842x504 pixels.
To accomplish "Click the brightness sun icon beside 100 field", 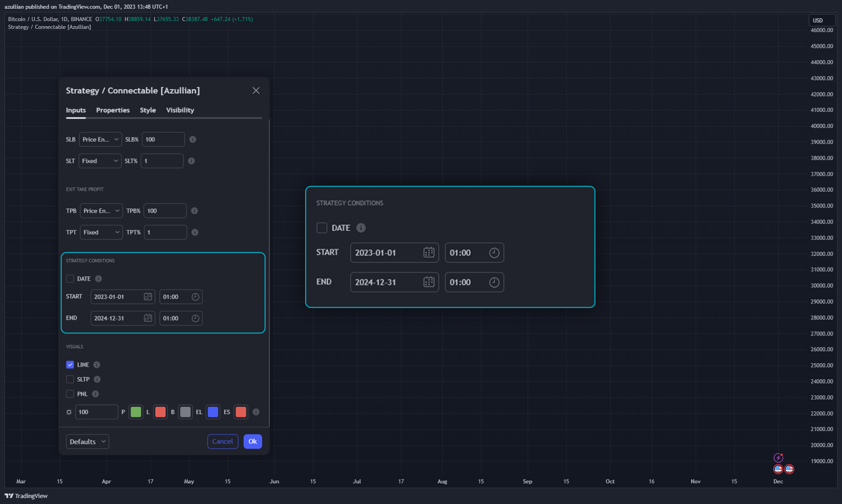I will (69, 412).
